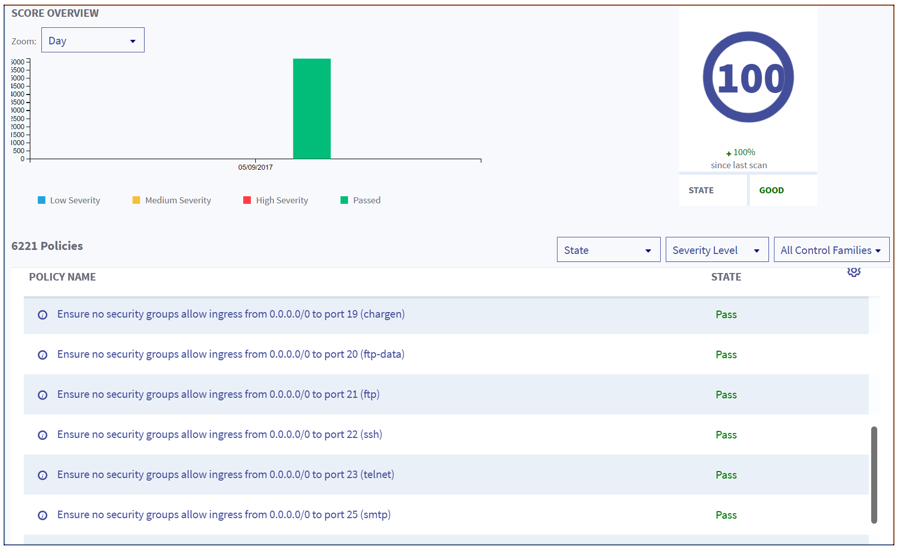Click the +100% since last scan text

pos(739,159)
